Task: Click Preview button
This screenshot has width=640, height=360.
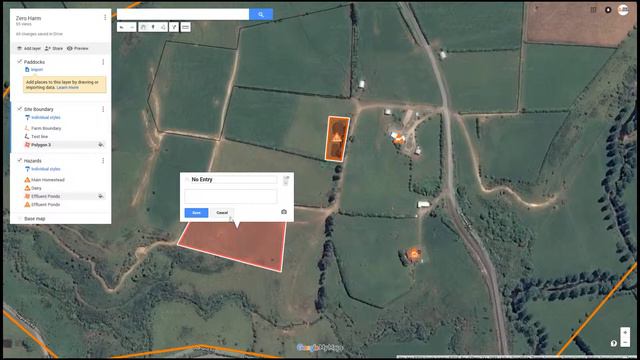Action: 78,49
